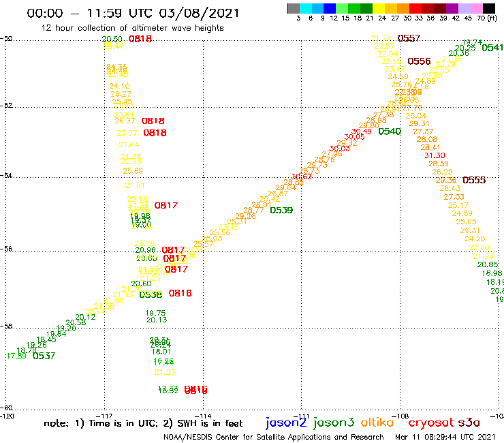Select the 's3a' satellite label
Image resolution: width=504 pixels, height=443 pixels.
469,423
